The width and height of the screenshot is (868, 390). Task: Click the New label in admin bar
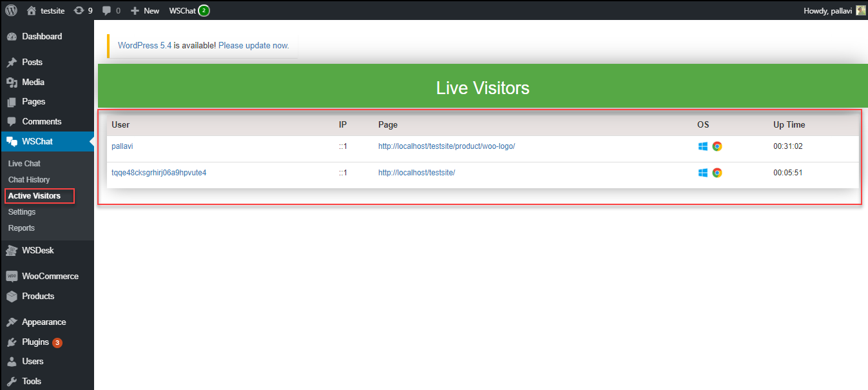pyautogui.click(x=151, y=11)
